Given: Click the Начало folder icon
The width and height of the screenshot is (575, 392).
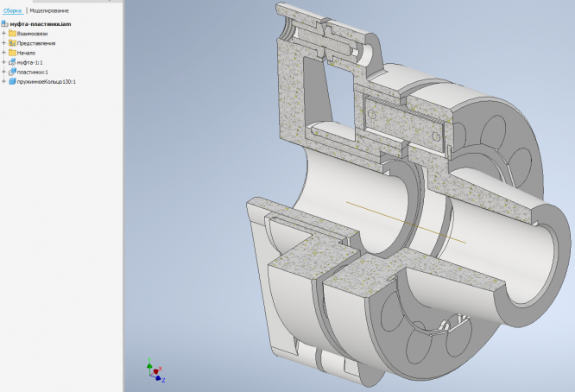Looking at the screenshot, I should point(12,53).
